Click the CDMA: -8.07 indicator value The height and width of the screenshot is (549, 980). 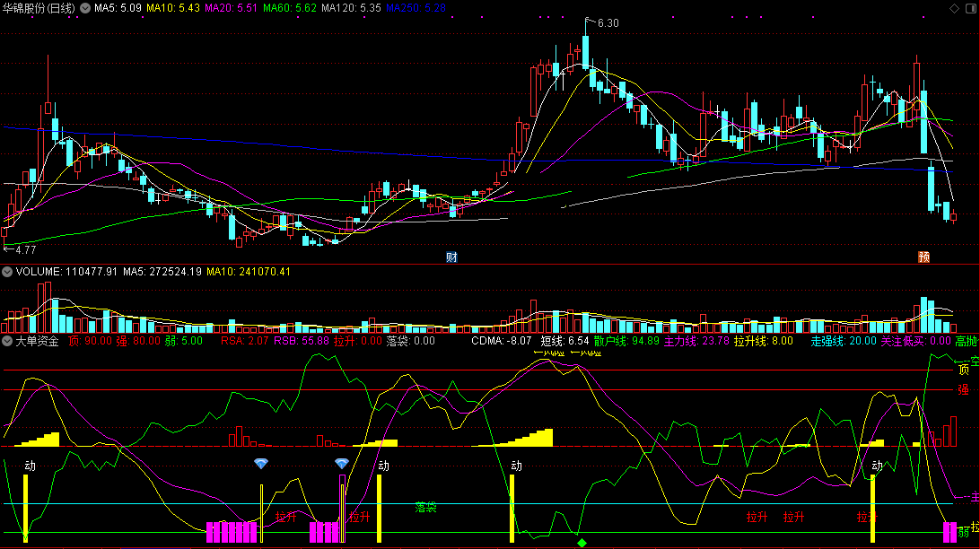tap(502, 341)
